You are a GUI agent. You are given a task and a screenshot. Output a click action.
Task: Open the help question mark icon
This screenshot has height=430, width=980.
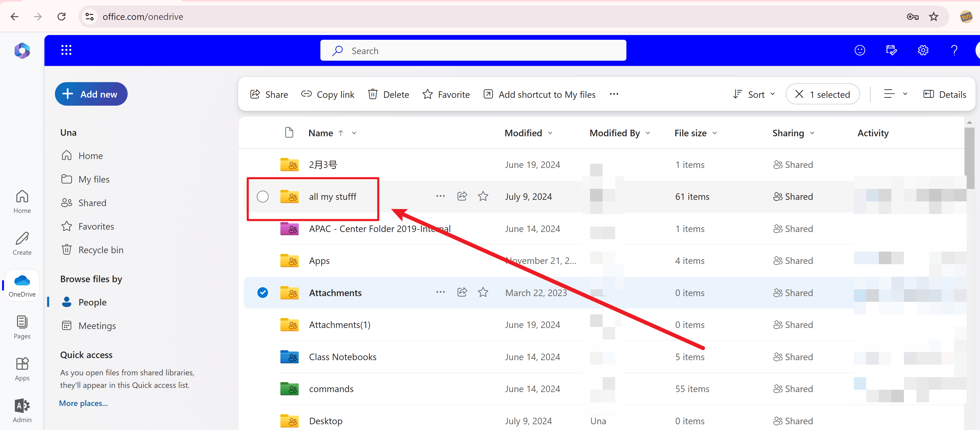click(954, 50)
